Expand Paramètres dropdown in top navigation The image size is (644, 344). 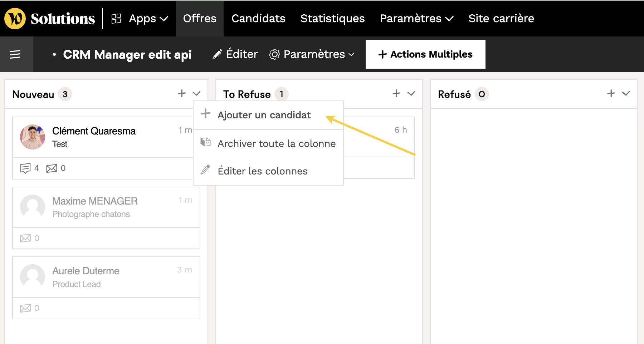coord(416,19)
